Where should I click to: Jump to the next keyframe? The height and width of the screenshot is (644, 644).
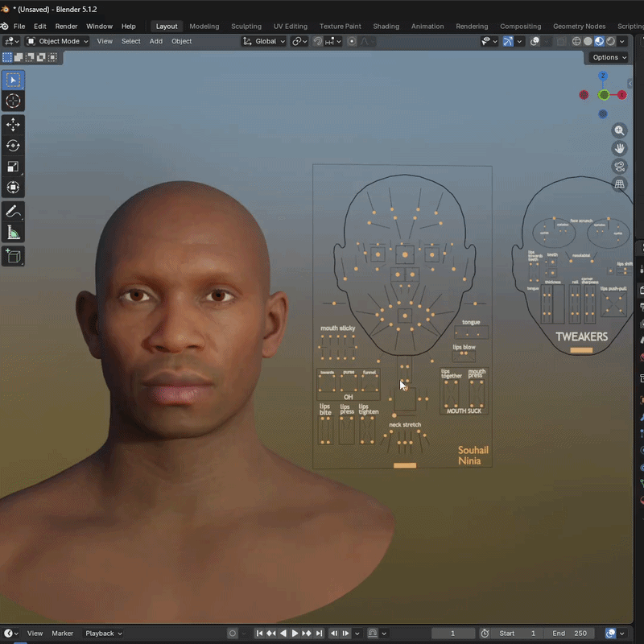[307, 634]
